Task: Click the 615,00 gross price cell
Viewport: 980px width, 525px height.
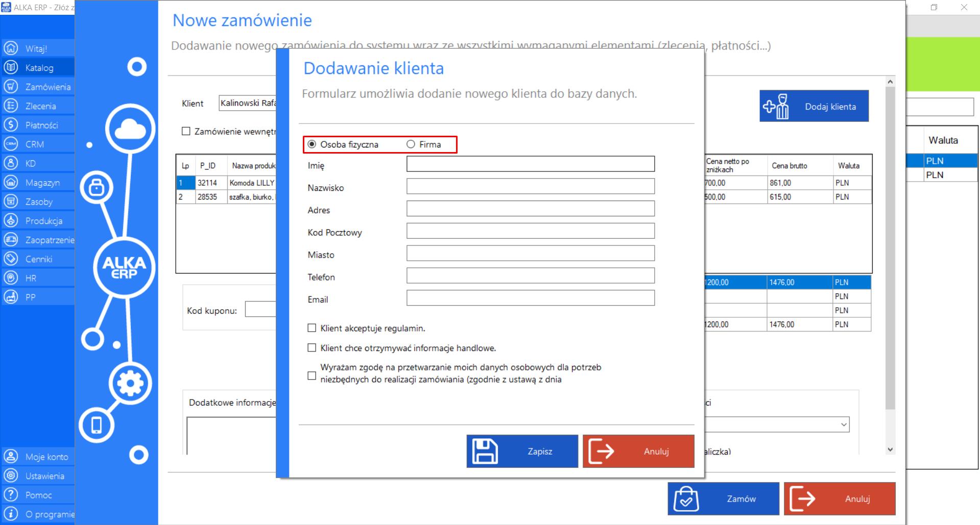Action: 800,197
